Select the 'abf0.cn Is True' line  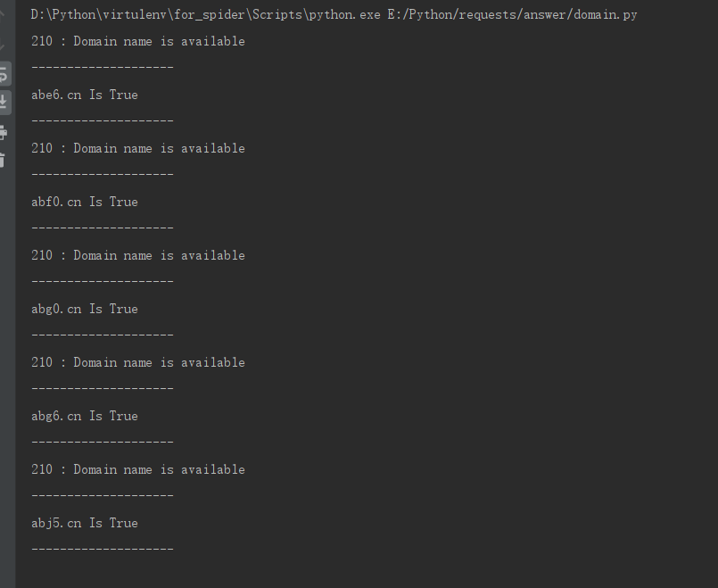click(x=85, y=202)
